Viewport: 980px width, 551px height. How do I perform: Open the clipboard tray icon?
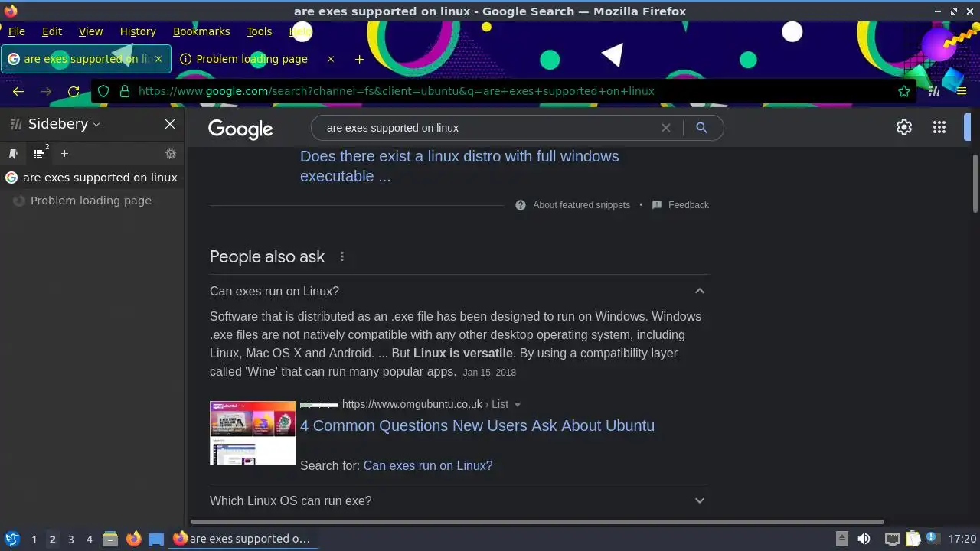913,539
